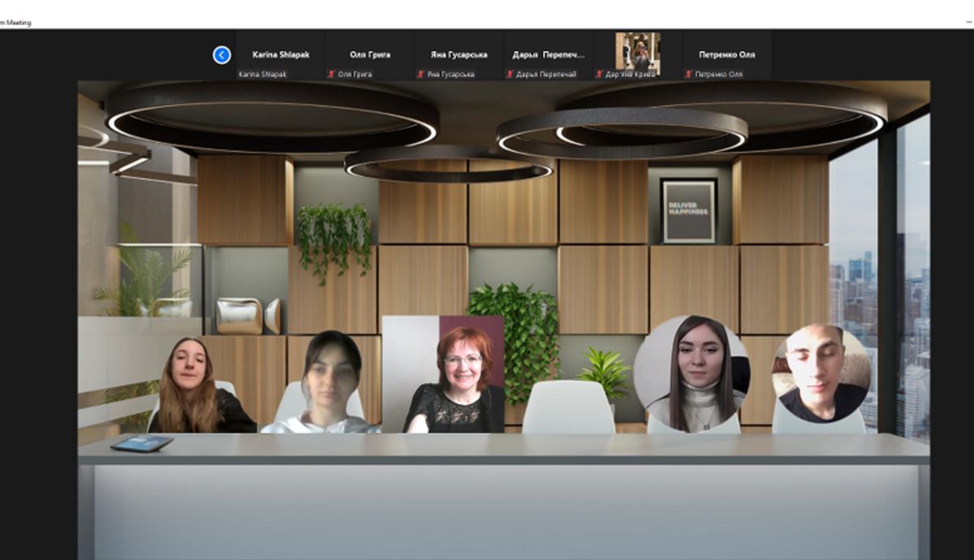Minimize the Zoom Meeting window
The width and height of the screenshot is (974, 560).
click(968, 22)
